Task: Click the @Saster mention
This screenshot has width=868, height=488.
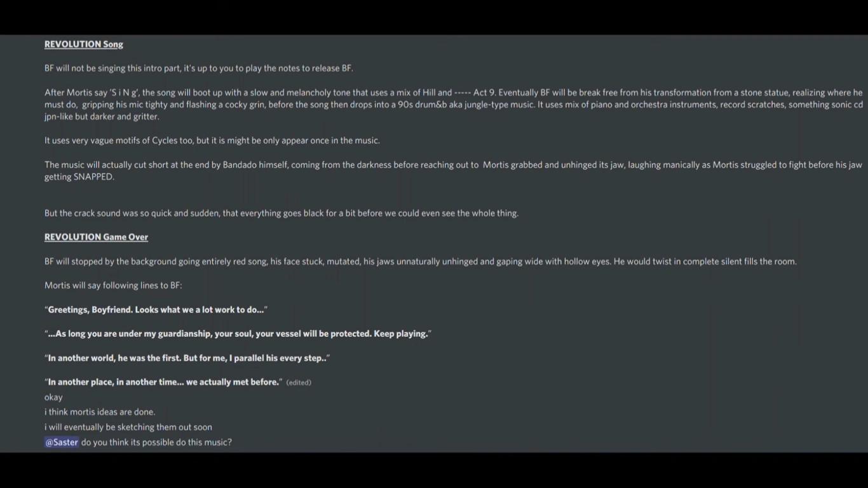Action: (62, 442)
